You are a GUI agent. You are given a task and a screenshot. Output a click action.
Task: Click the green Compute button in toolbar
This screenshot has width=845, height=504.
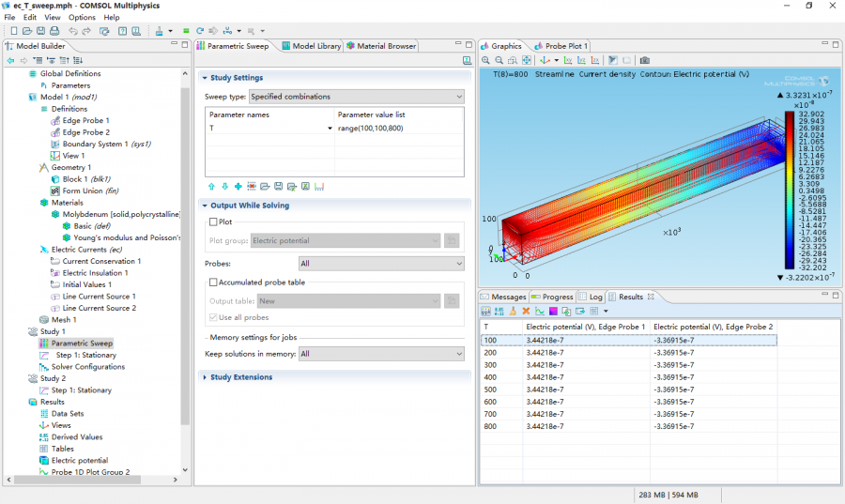(x=186, y=31)
